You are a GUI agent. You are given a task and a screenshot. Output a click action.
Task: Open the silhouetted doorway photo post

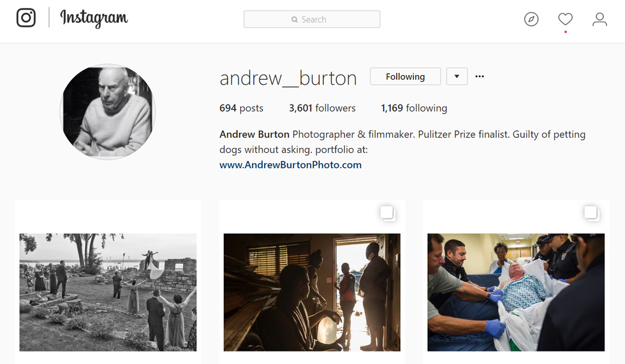point(312,293)
